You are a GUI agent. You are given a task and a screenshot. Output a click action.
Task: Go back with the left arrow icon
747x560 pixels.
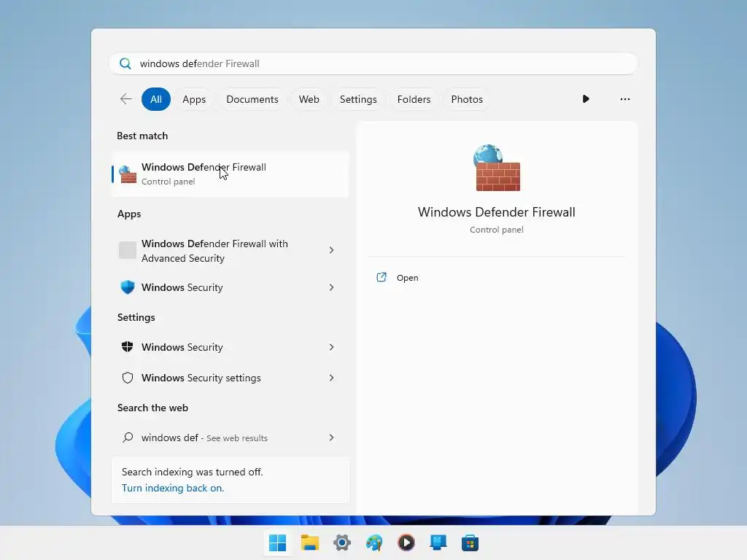click(x=126, y=99)
